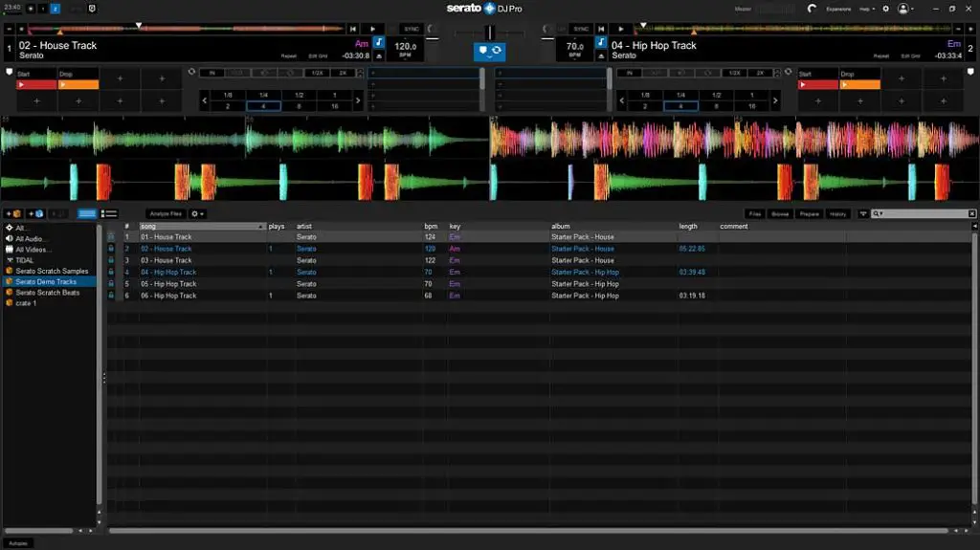Select 1/8 auto loop on deck 1
980x550 pixels.
[228, 95]
